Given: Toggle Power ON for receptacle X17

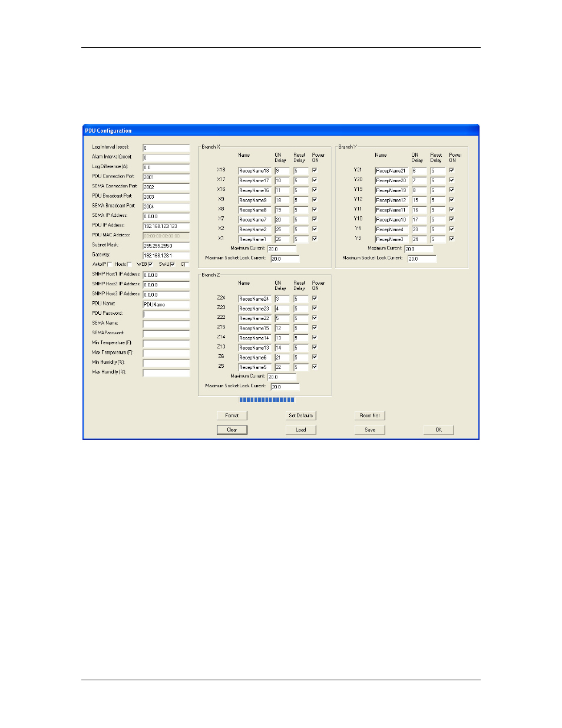Looking at the screenshot, I should pyautogui.click(x=315, y=180).
